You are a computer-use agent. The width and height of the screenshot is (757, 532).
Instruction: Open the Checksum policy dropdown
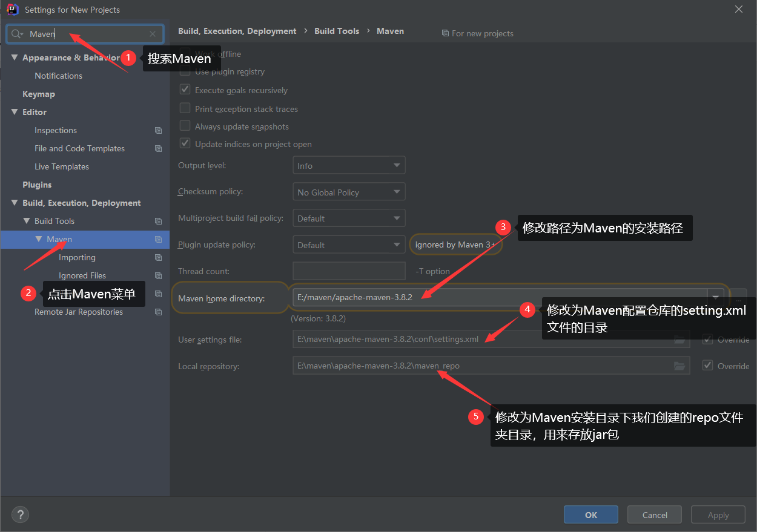(x=349, y=192)
